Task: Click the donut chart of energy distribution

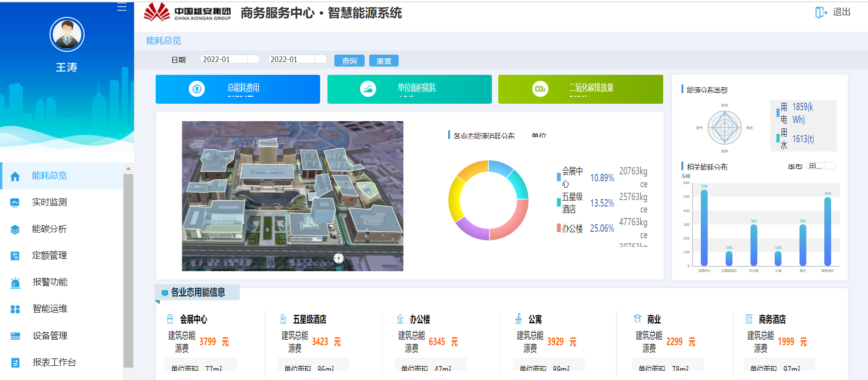Action: click(488, 200)
